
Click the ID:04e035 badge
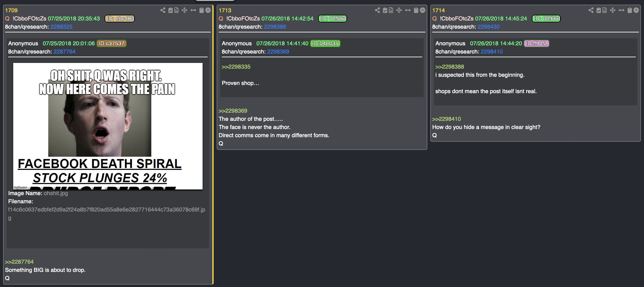click(x=325, y=43)
